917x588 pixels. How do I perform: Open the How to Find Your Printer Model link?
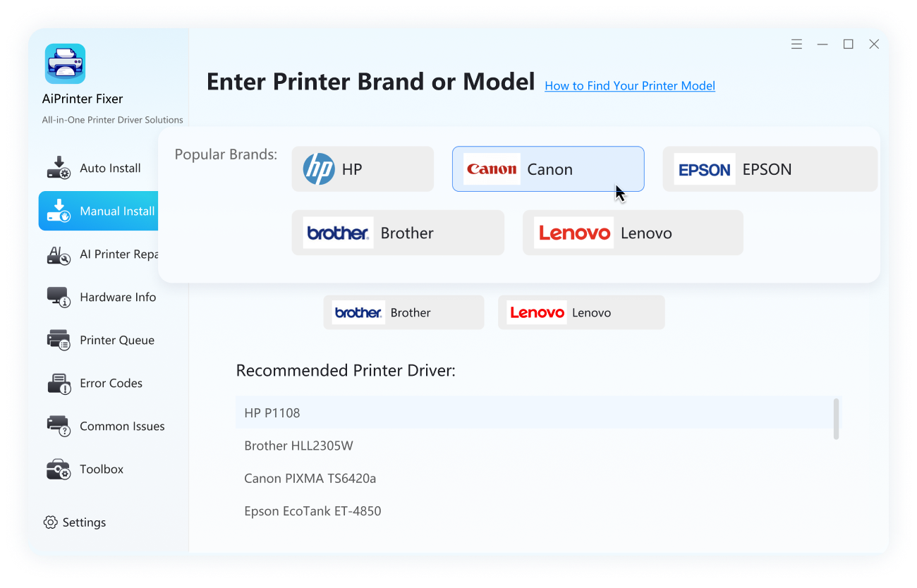tap(630, 85)
